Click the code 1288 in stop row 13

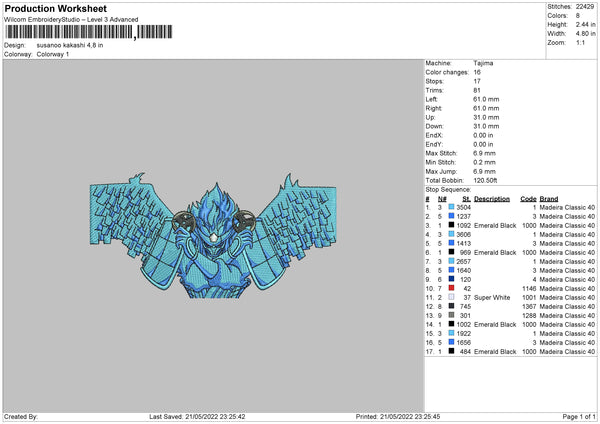point(529,316)
